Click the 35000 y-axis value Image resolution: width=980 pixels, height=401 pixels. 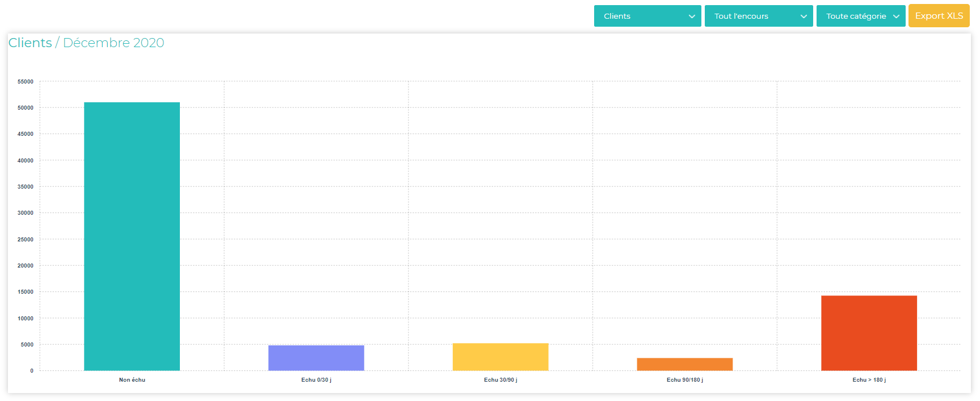click(26, 187)
